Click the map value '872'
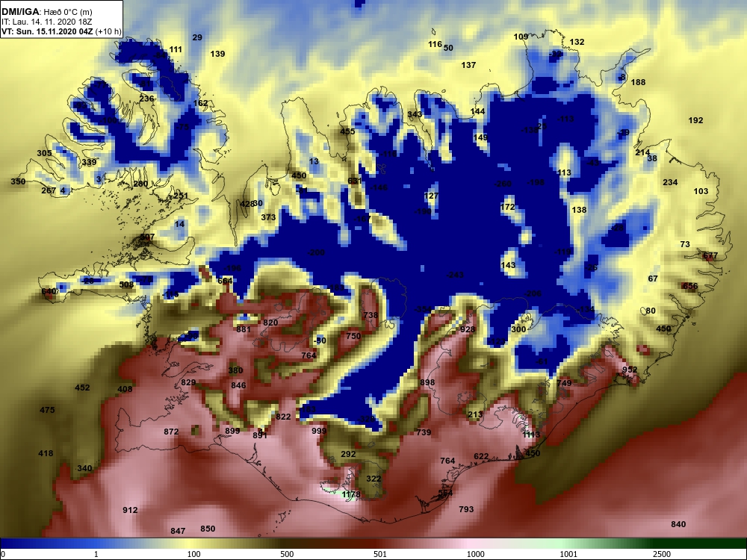This screenshot has width=747, height=560. point(171,432)
